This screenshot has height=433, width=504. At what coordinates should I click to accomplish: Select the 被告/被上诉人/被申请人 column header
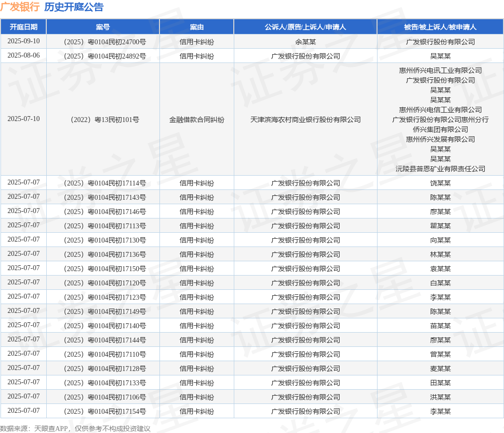[x=441, y=27]
